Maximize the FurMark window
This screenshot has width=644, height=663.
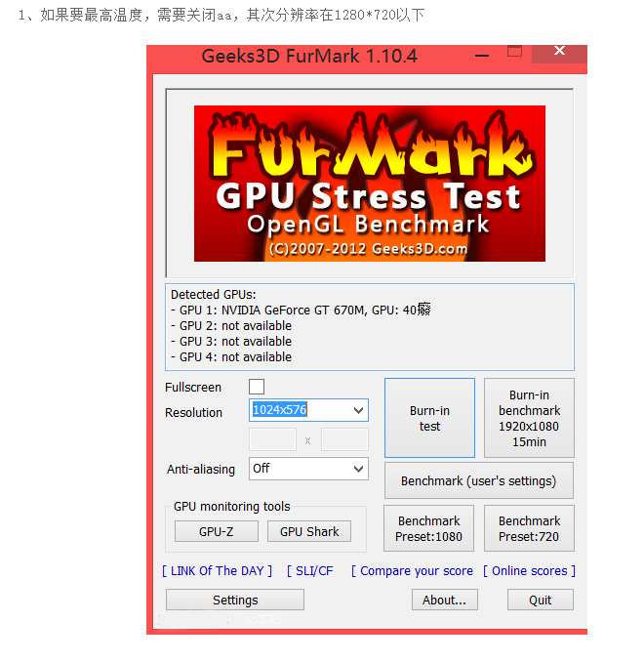pyautogui.click(x=514, y=52)
